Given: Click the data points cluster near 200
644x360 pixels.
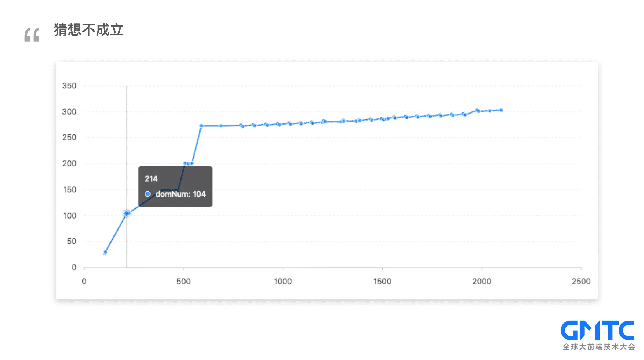Looking at the screenshot, I should 188,163.
